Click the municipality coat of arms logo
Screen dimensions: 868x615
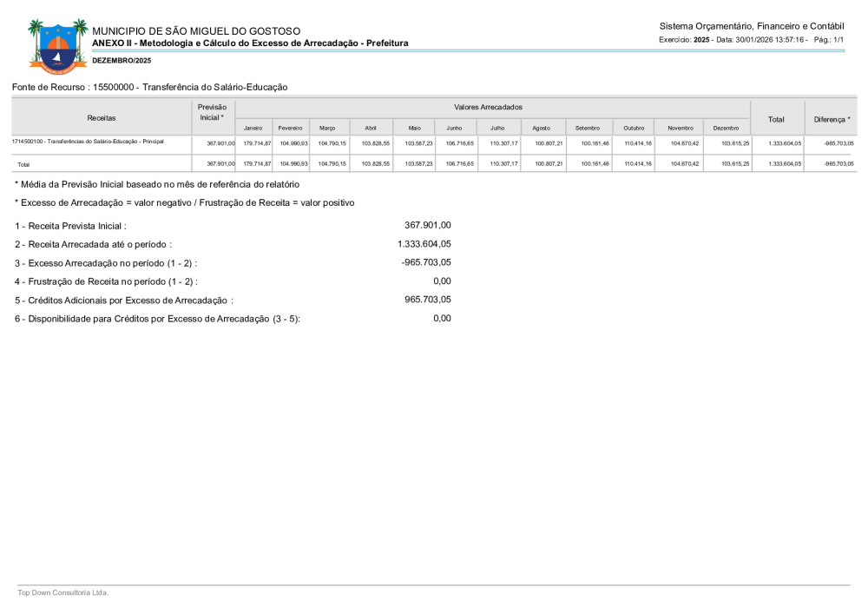[x=57, y=45]
